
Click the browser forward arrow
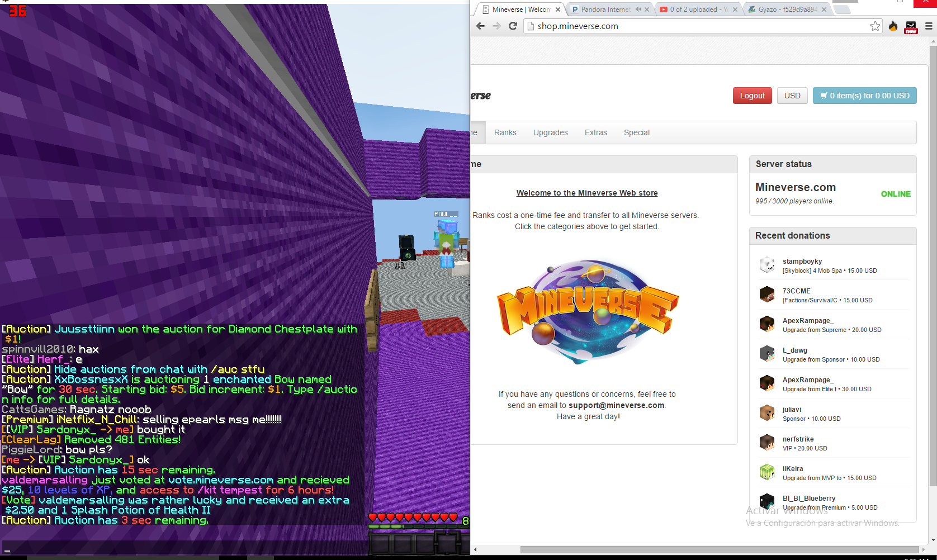coord(496,26)
